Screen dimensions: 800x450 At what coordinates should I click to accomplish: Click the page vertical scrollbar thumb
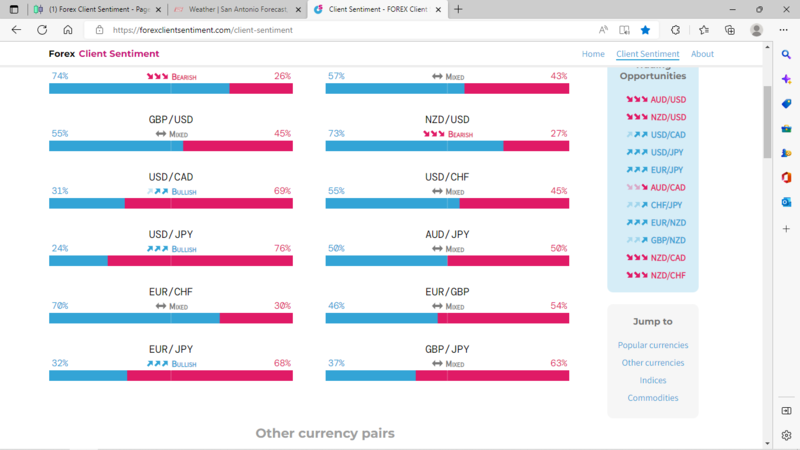pyautogui.click(x=767, y=120)
